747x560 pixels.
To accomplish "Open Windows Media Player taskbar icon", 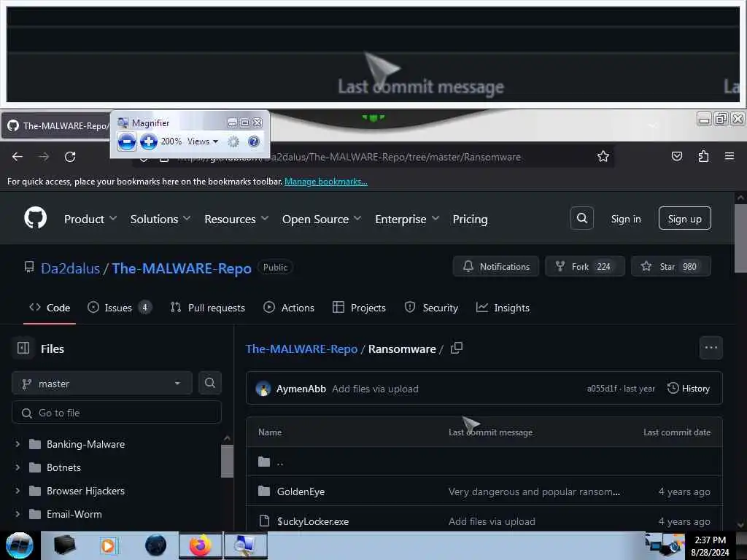I will point(108,545).
